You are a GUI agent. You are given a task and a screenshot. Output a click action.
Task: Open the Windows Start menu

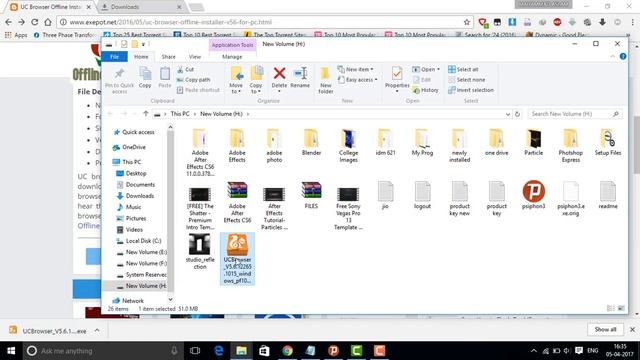pyautogui.click(x=11, y=351)
